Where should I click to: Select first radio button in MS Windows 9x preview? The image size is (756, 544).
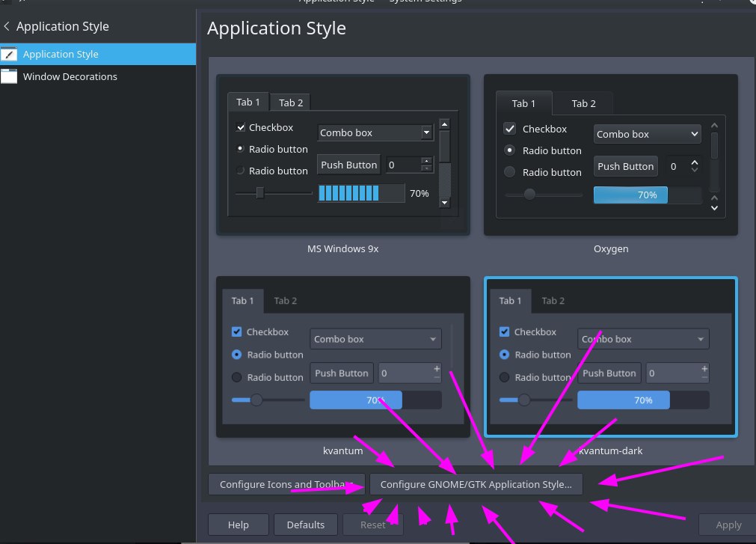coord(241,149)
